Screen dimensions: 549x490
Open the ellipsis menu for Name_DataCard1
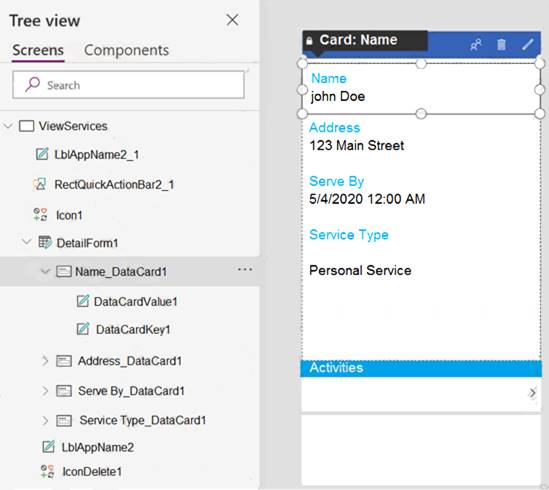(245, 269)
